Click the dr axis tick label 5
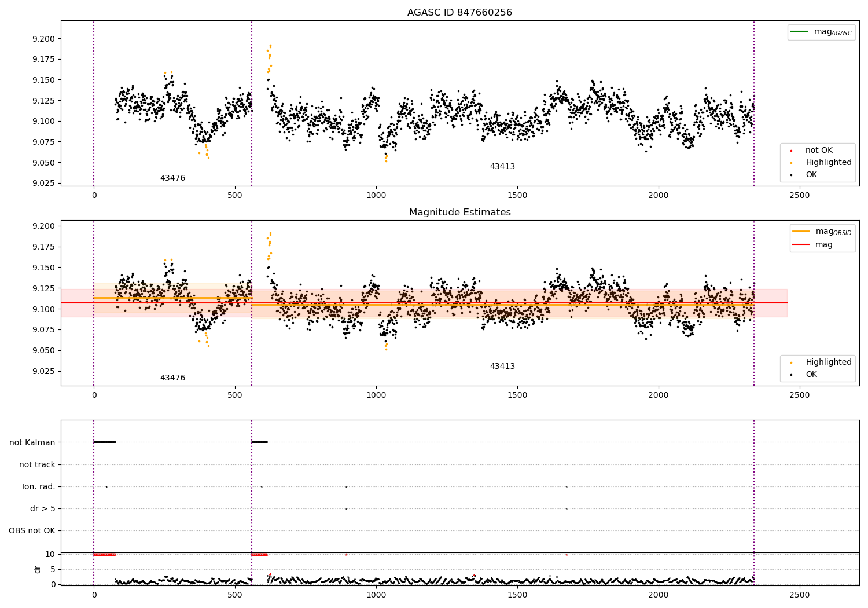Viewport: 868px width, 608px height. [53, 570]
